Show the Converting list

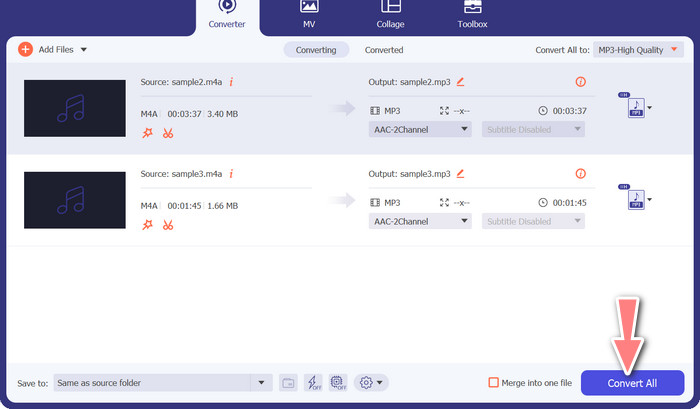[316, 50]
